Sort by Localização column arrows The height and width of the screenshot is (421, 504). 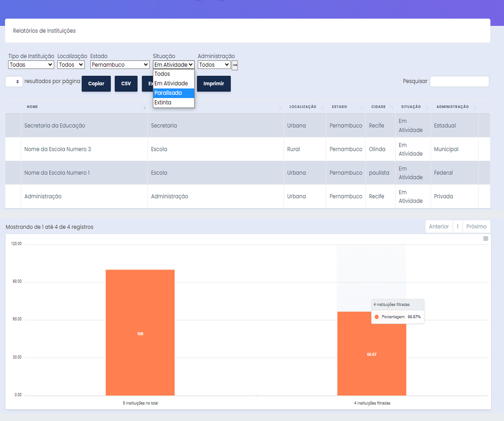pos(322,107)
